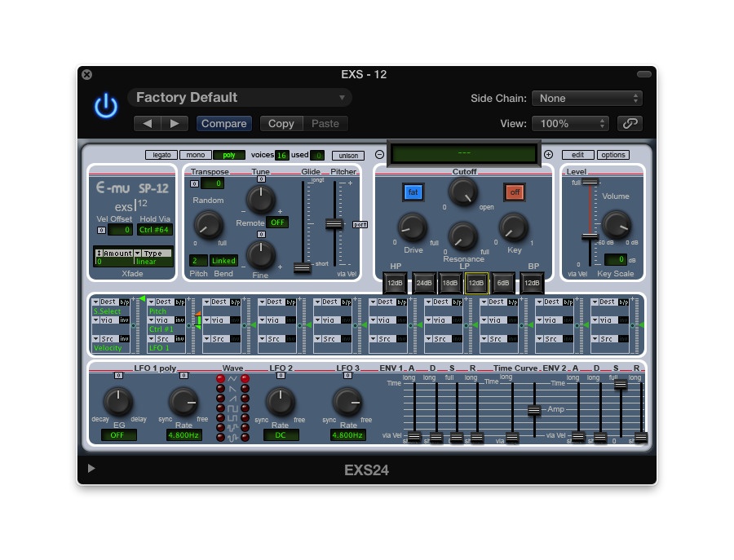
Task: Open the Hold Via Ctrl #64 menu
Action: pyautogui.click(x=154, y=230)
